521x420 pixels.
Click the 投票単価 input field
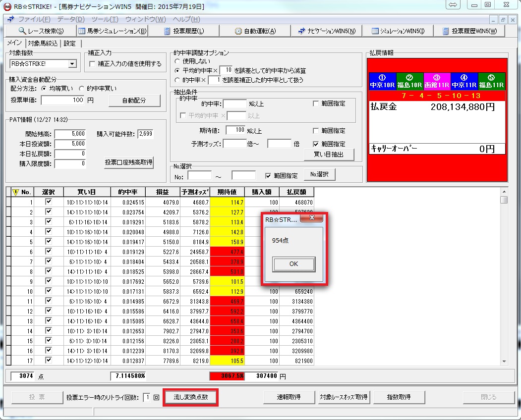pyautogui.click(x=63, y=100)
